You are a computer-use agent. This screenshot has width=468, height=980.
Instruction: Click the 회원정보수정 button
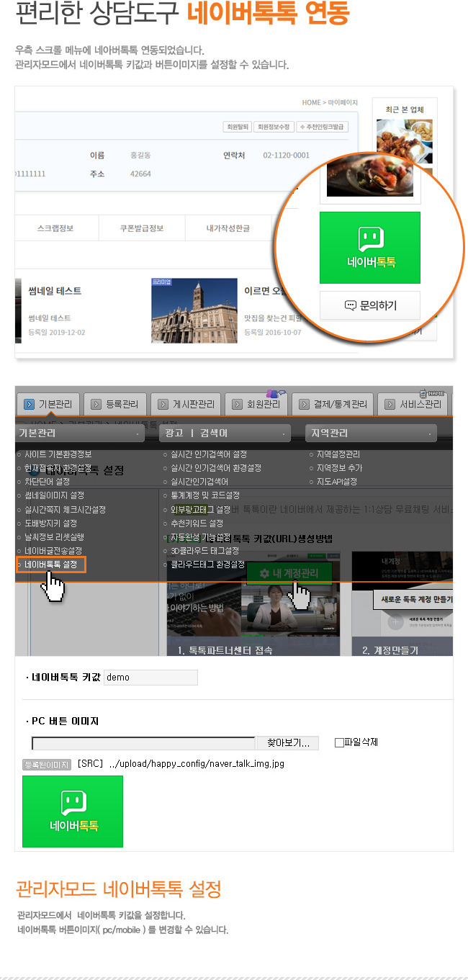point(274,127)
